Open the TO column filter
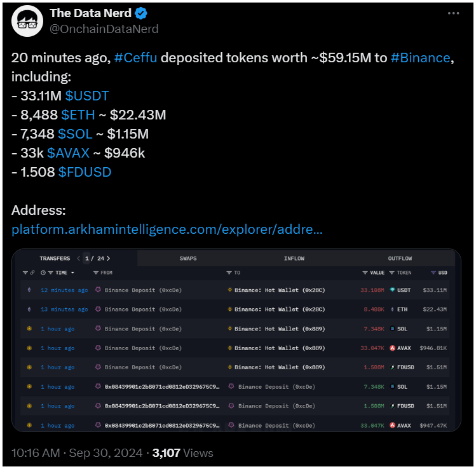476x469 pixels. [229, 273]
